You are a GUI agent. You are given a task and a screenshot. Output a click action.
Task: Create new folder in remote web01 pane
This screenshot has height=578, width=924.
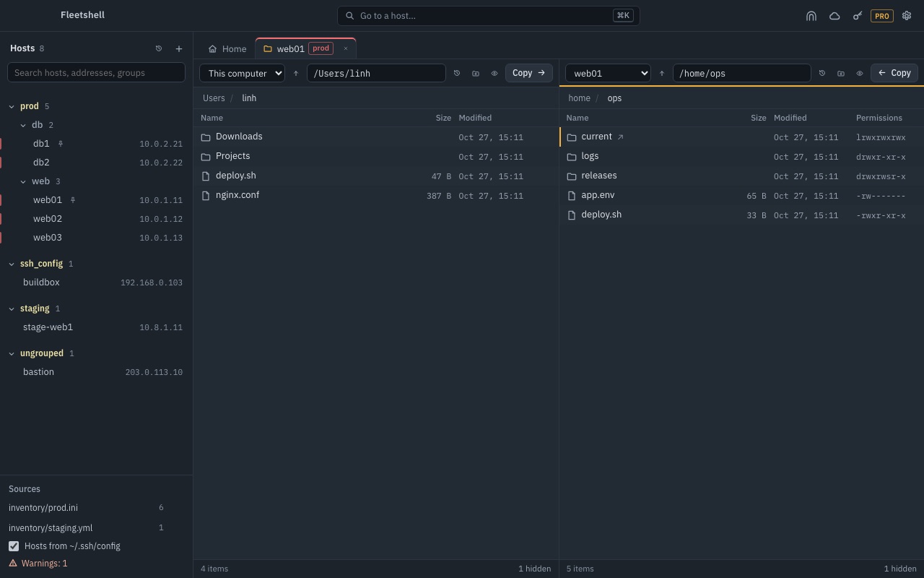[x=841, y=73]
